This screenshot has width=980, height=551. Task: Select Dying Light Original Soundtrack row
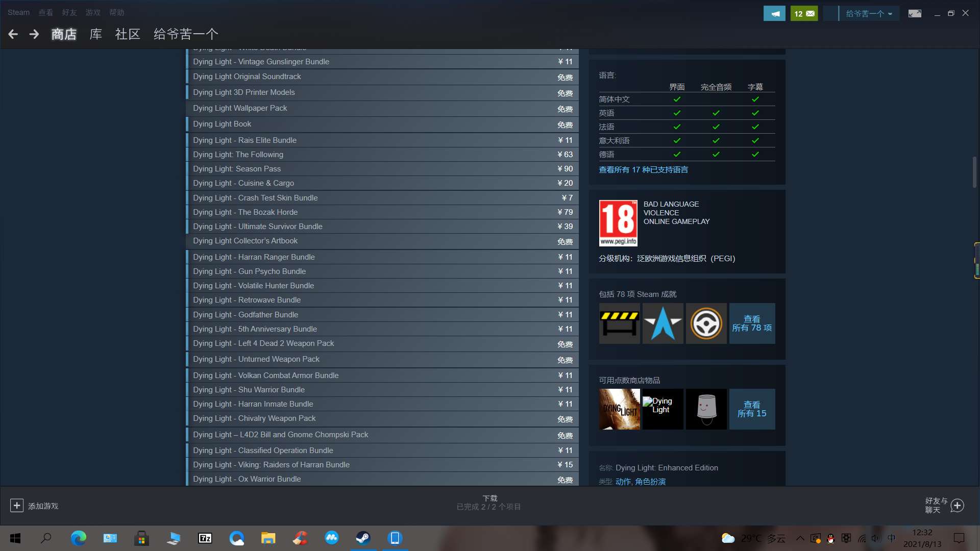382,77
